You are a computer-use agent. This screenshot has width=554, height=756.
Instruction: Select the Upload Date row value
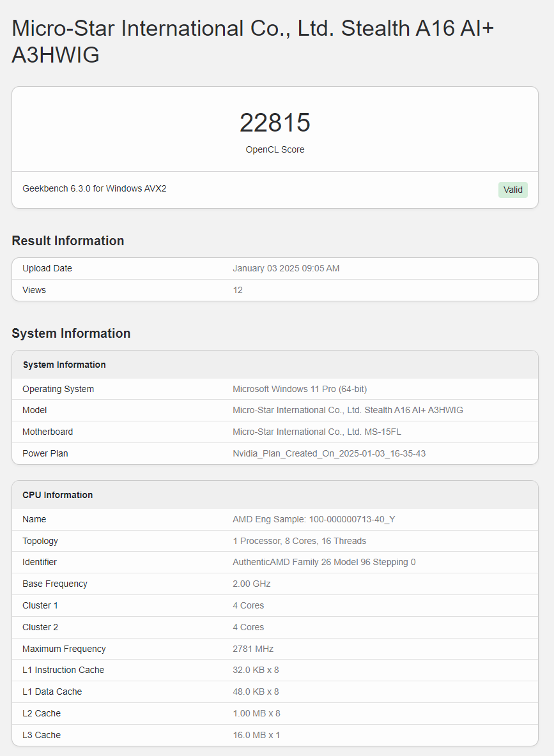click(286, 268)
